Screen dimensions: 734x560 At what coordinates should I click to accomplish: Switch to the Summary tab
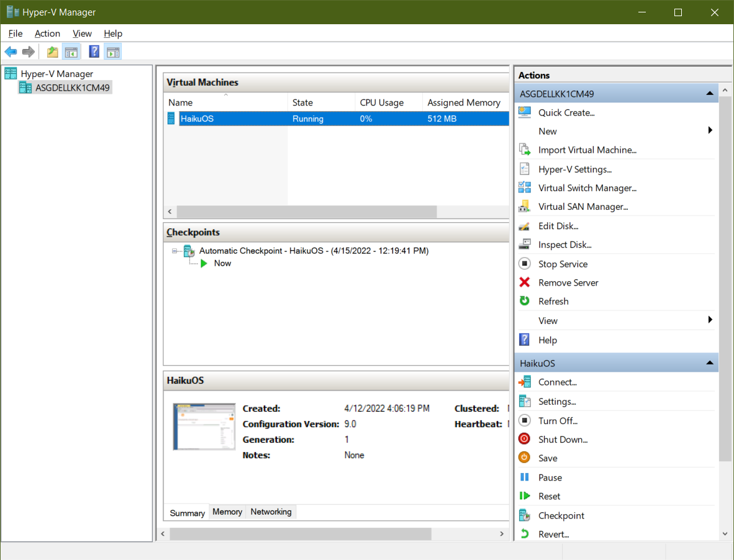tap(188, 513)
